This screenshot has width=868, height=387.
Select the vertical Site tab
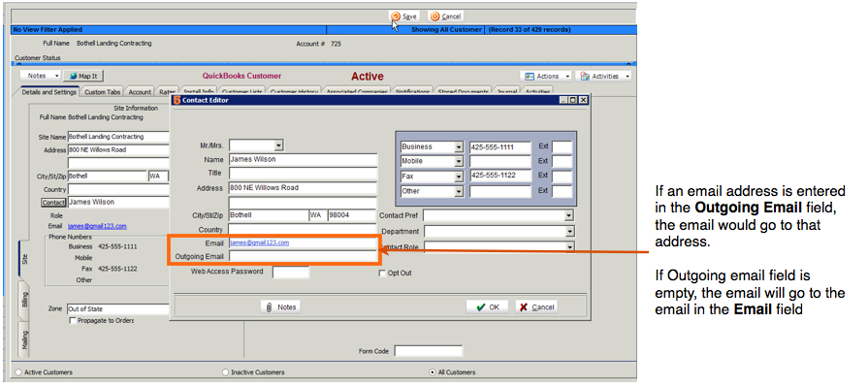[x=24, y=259]
